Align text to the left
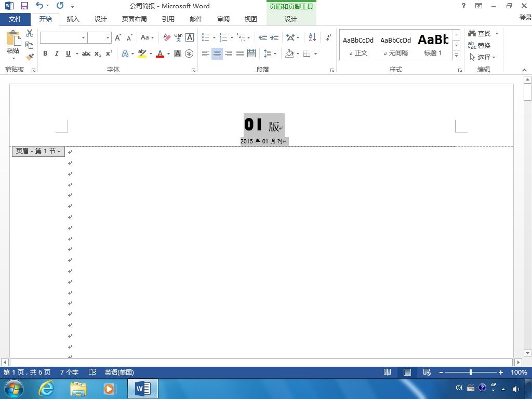This screenshot has height=399, width=532. (205, 54)
